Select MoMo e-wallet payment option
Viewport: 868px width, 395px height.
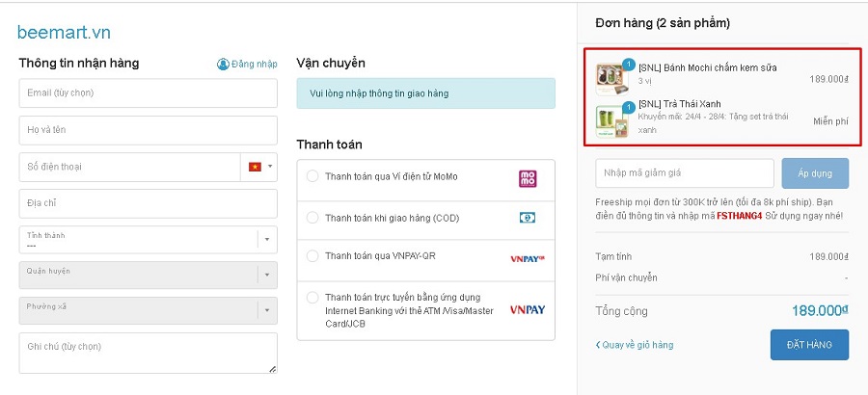click(312, 176)
